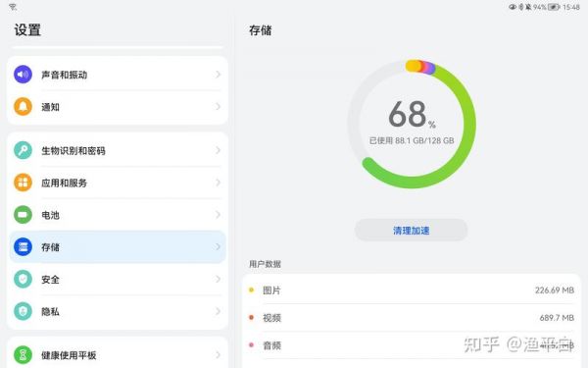Tap the red dot beside 视频

251,318
